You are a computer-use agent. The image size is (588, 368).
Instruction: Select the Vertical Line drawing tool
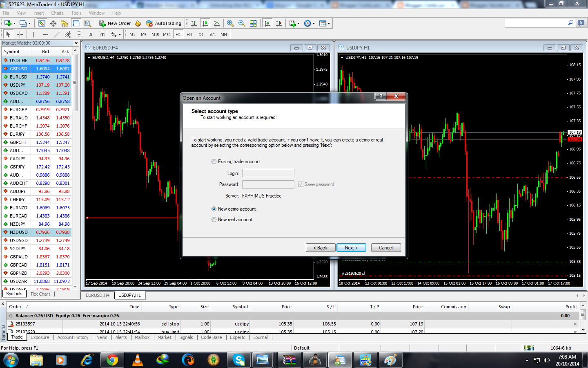(x=33, y=34)
